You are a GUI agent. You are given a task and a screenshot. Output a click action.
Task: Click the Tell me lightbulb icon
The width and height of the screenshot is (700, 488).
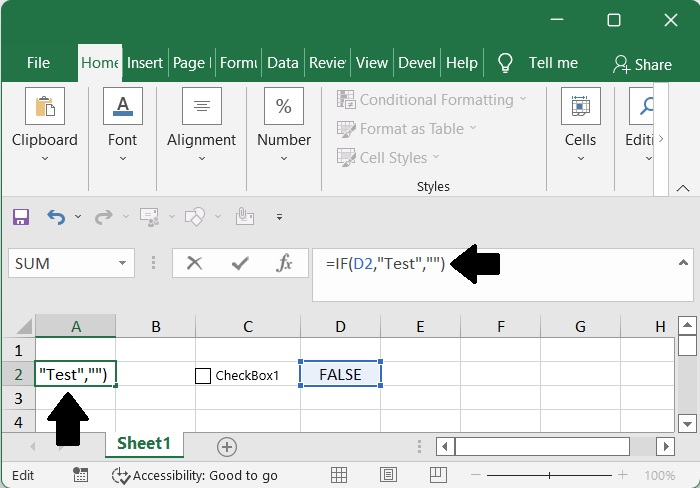pyautogui.click(x=506, y=63)
